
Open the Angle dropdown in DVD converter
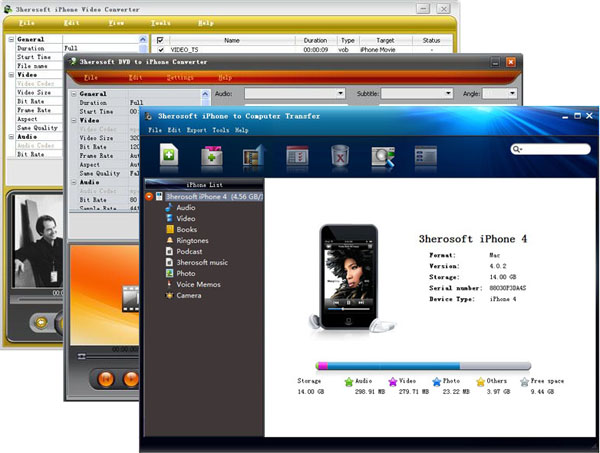tap(512, 93)
